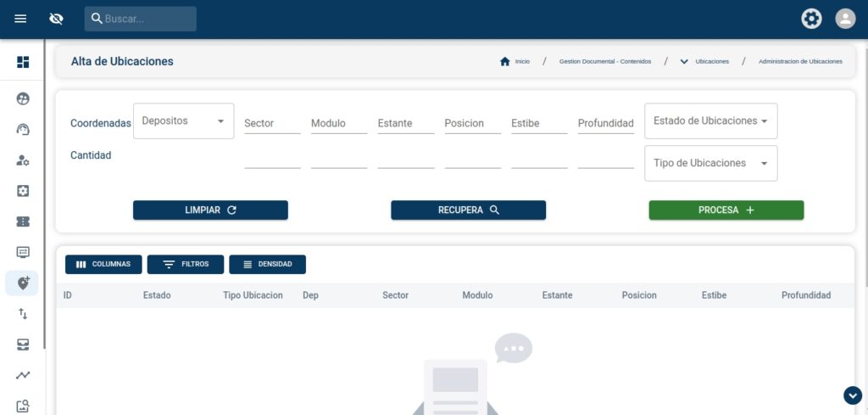Viewport: 868px width, 415px height.
Task: Expand the Tipo de Ubicaciones dropdown
Action: coord(710,163)
